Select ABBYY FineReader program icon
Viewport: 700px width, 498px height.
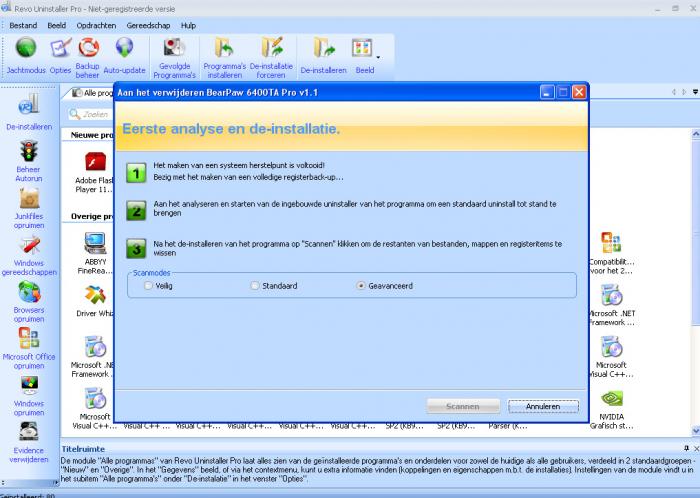tap(95, 243)
